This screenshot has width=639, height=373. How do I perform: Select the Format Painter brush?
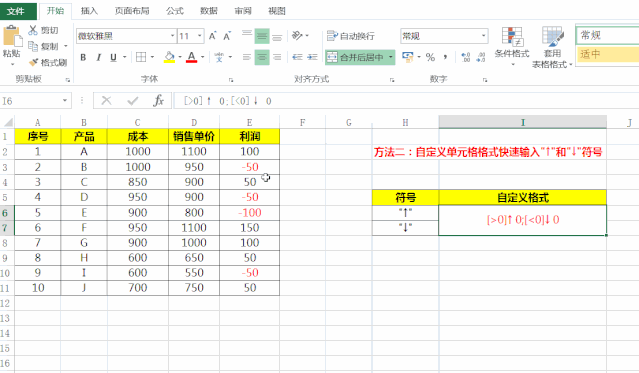[x=33, y=62]
